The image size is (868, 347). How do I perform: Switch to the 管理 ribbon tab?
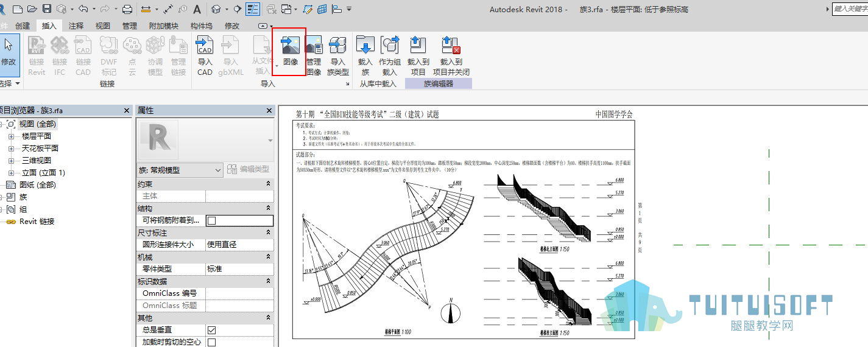130,26
